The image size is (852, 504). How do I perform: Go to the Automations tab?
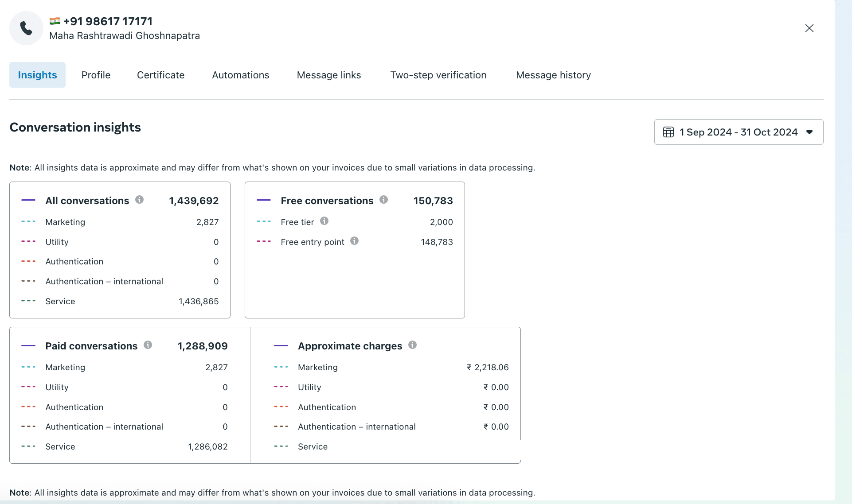click(x=240, y=75)
